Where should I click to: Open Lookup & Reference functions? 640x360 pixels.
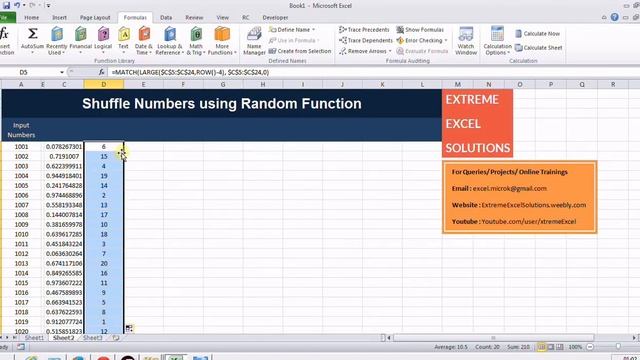pos(169,40)
